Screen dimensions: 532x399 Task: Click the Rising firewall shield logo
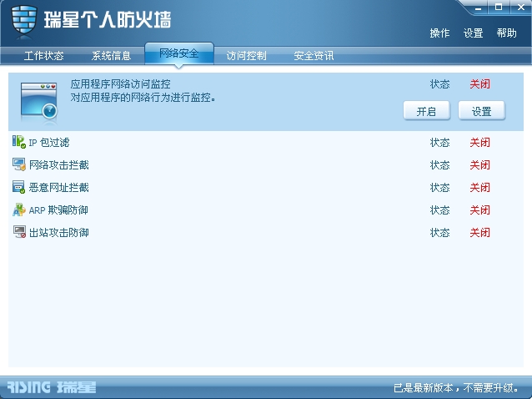point(23,20)
